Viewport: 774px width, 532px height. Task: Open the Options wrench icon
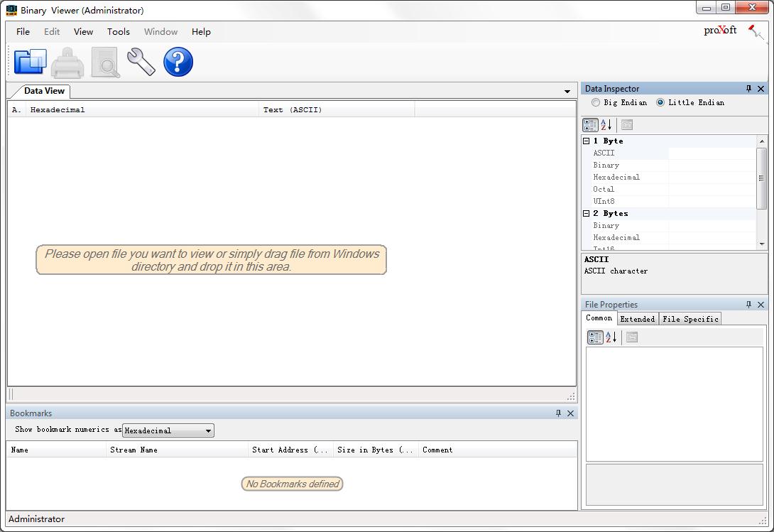pyautogui.click(x=140, y=62)
